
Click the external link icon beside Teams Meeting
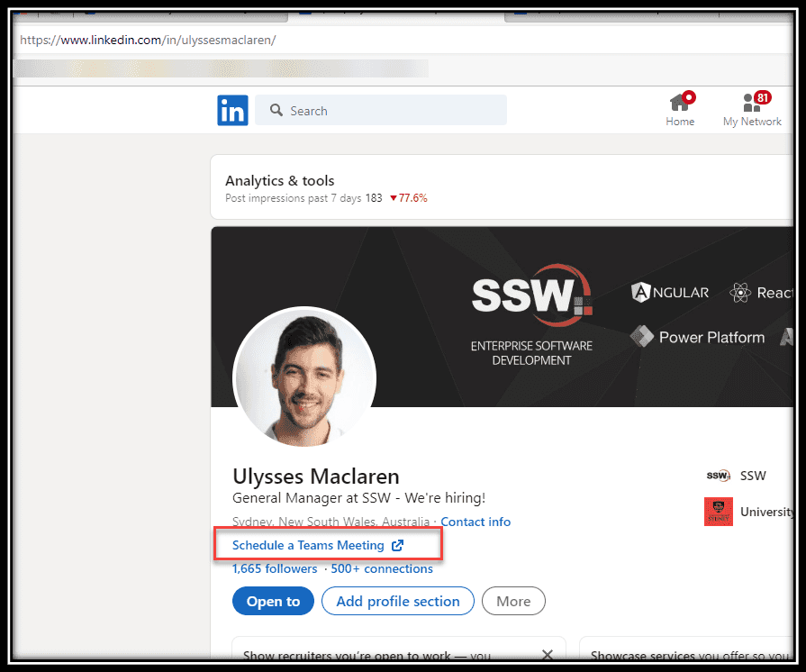pyautogui.click(x=398, y=545)
